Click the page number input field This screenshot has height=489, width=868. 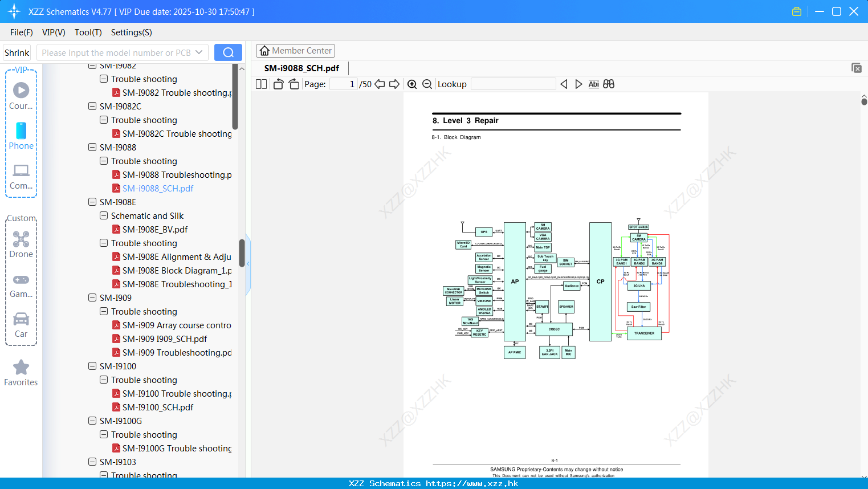343,84
